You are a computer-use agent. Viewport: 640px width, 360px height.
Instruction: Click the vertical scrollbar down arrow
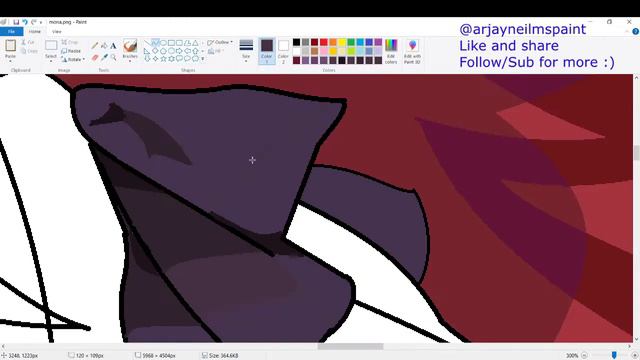[x=636, y=339]
